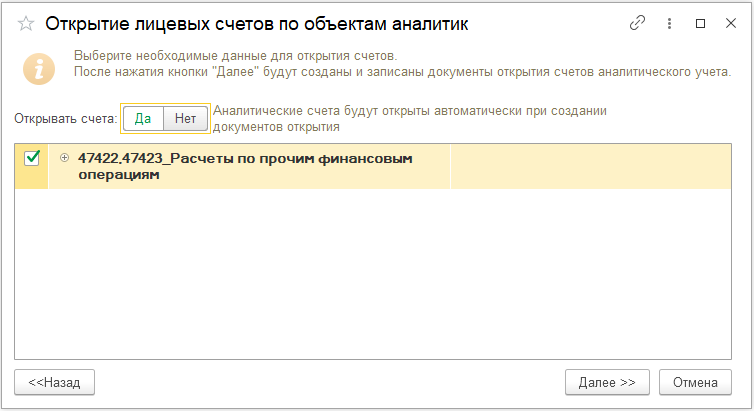
Task: Click the hint text about automatic opening of analytical accounts
Action: [x=410, y=119]
